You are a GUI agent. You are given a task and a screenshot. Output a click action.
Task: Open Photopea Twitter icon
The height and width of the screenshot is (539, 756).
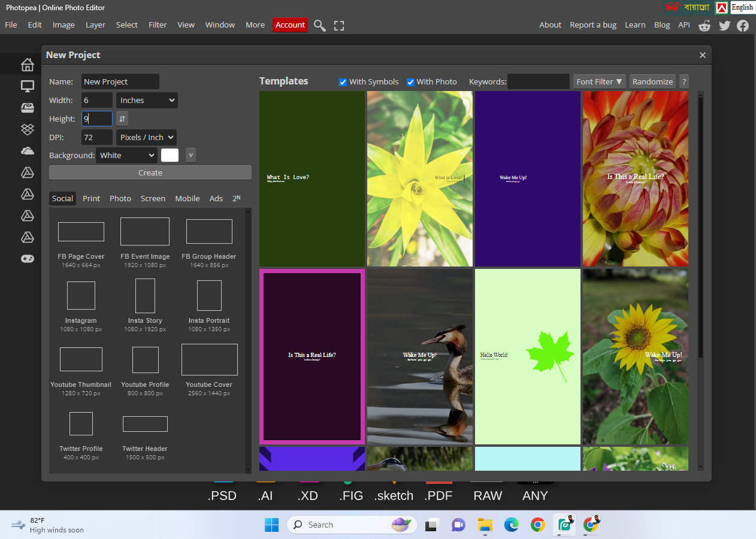[x=724, y=25]
